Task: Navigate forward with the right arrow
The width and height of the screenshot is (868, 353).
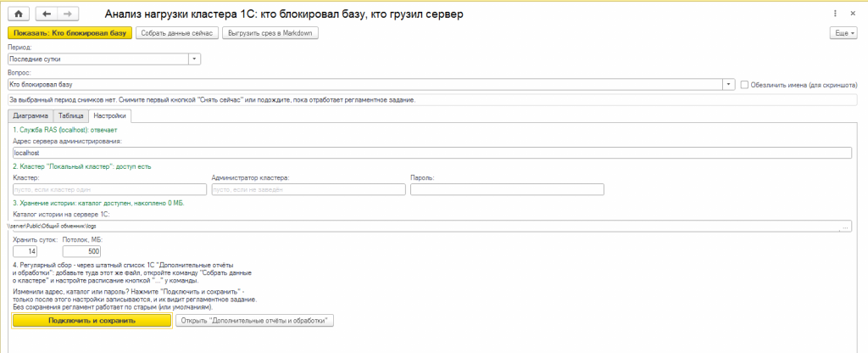Action: [68, 14]
